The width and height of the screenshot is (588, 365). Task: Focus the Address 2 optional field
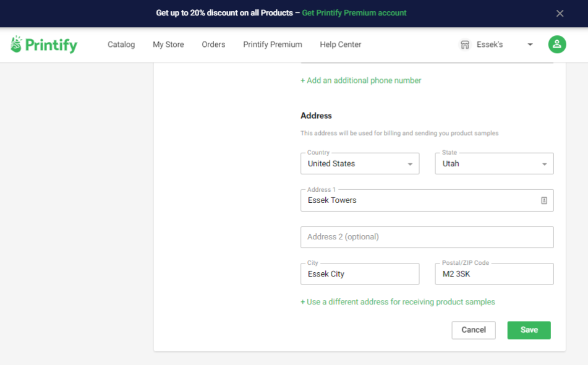(427, 237)
